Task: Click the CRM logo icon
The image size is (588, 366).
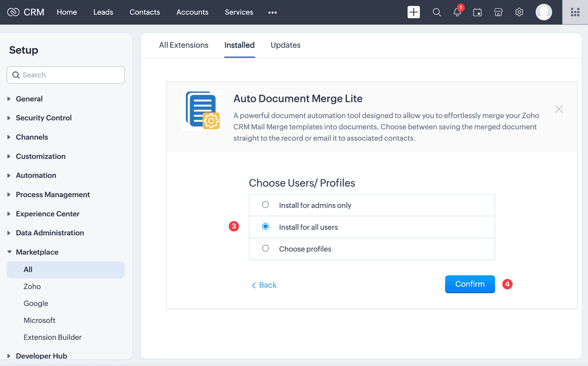Action: click(13, 12)
